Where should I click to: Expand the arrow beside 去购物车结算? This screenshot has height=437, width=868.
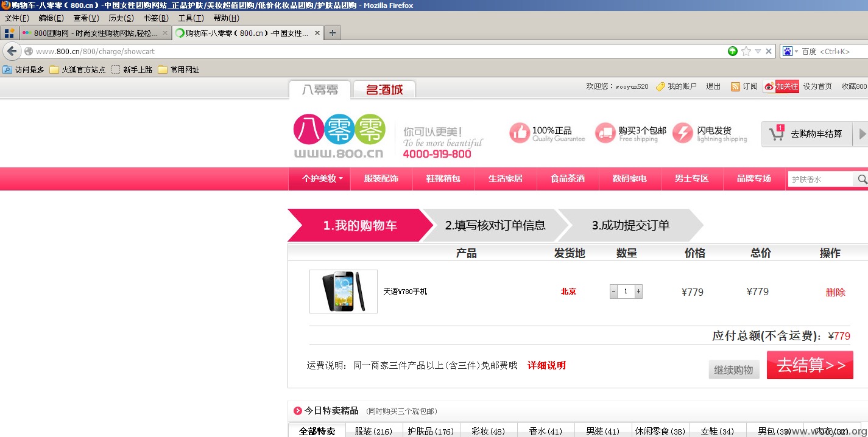[861, 134]
